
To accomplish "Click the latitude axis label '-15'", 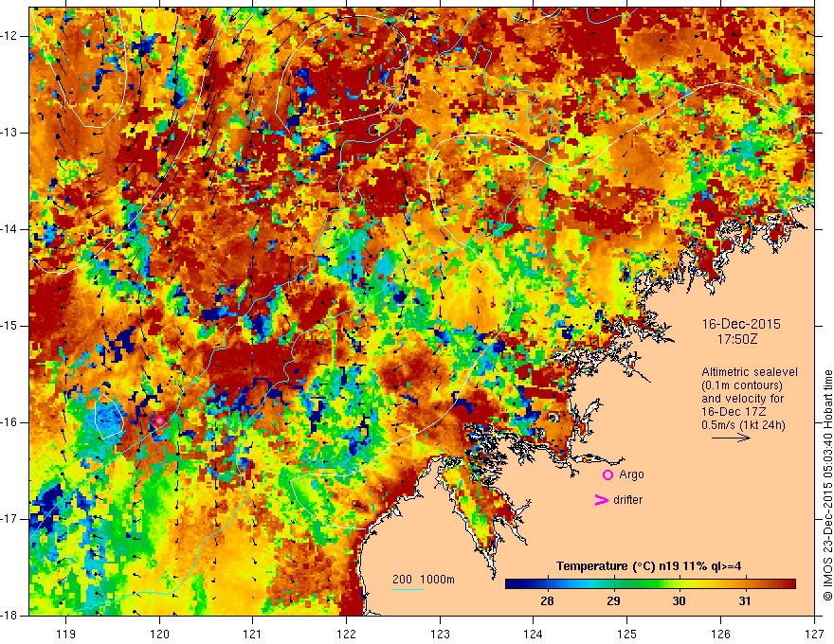I will pyautogui.click(x=9, y=326).
